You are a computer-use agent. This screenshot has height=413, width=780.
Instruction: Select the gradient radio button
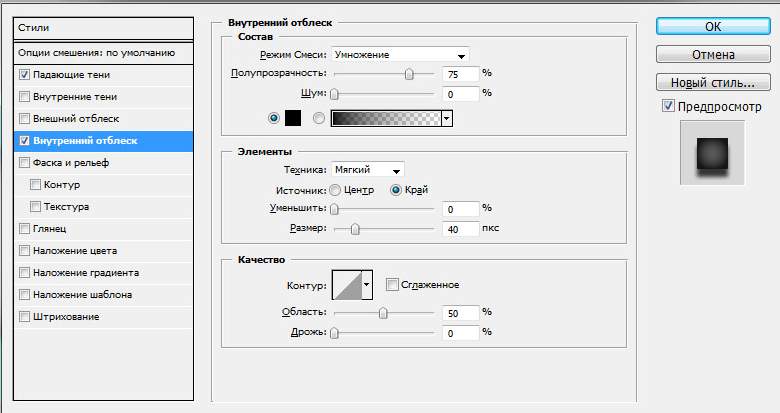tap(319, 118)
